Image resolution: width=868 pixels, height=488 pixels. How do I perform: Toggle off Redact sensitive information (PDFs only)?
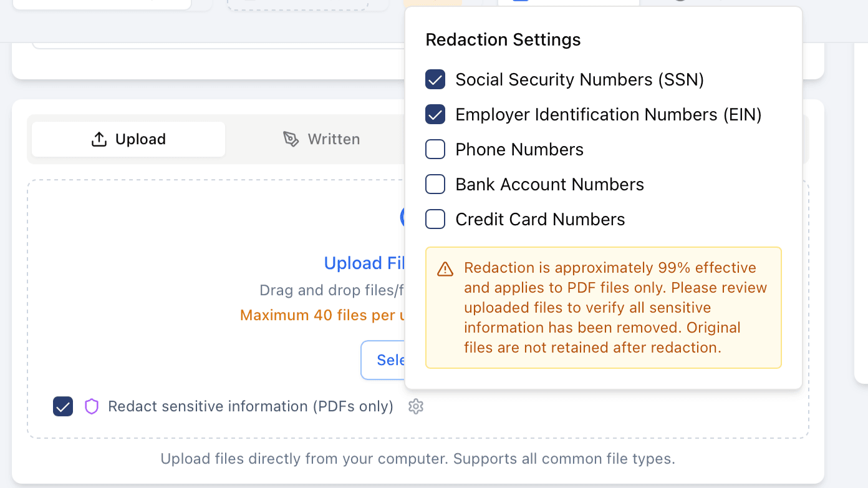coord(62,406)
